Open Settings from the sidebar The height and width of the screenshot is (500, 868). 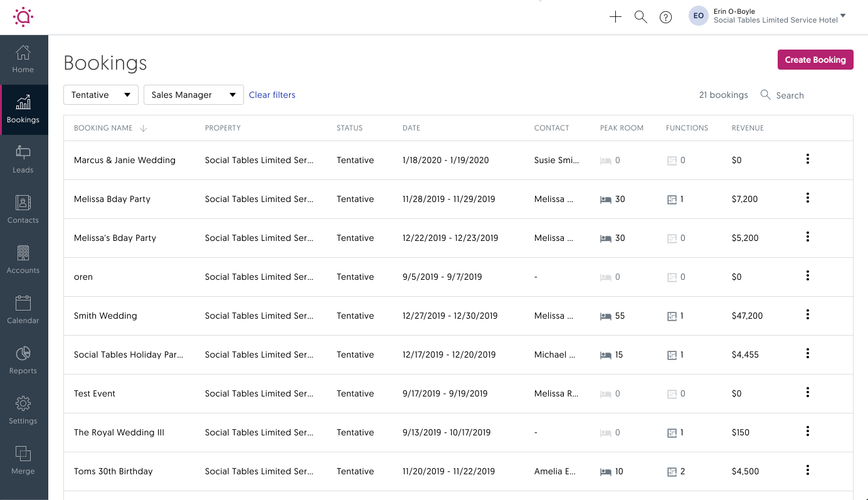click(23, 410)
